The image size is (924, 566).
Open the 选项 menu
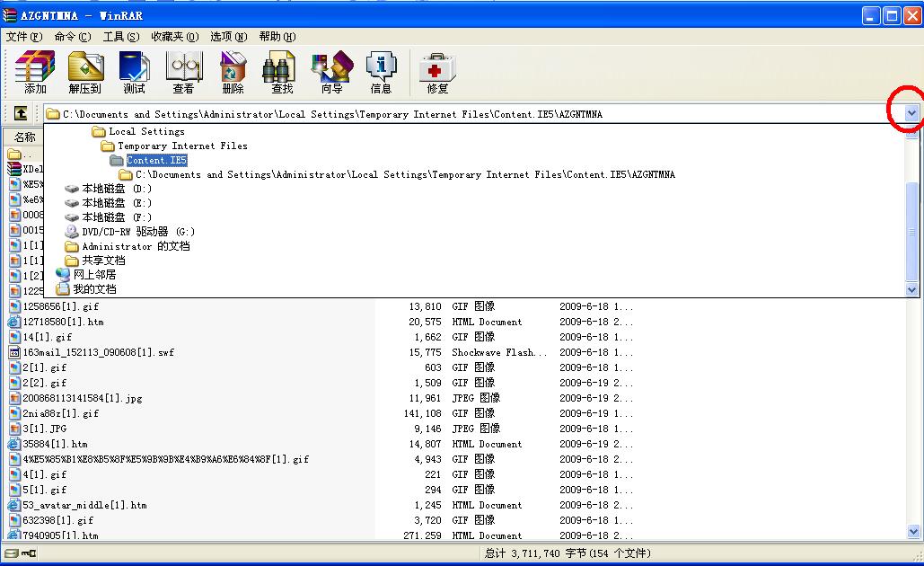[229, 37]
